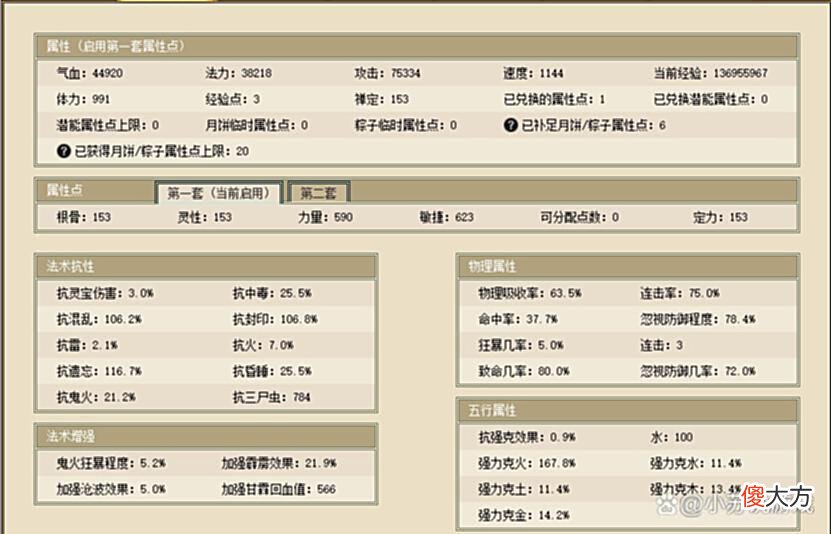This screenshot has width=831, height=534.
Task: Select 抗鬼火: 21.2% entry
Action: point(96,397)
